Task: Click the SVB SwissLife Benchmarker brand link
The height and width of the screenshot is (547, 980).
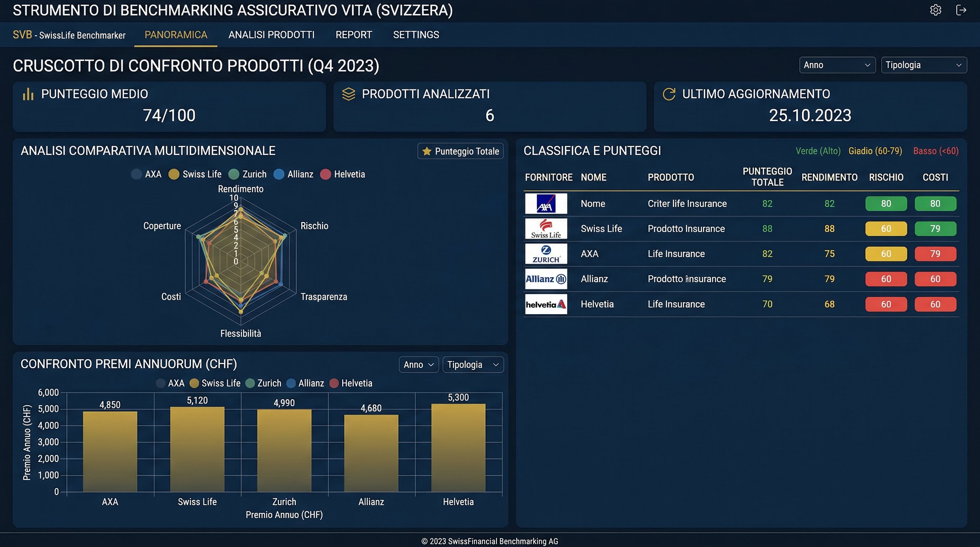Action: (x=69, y=35)
